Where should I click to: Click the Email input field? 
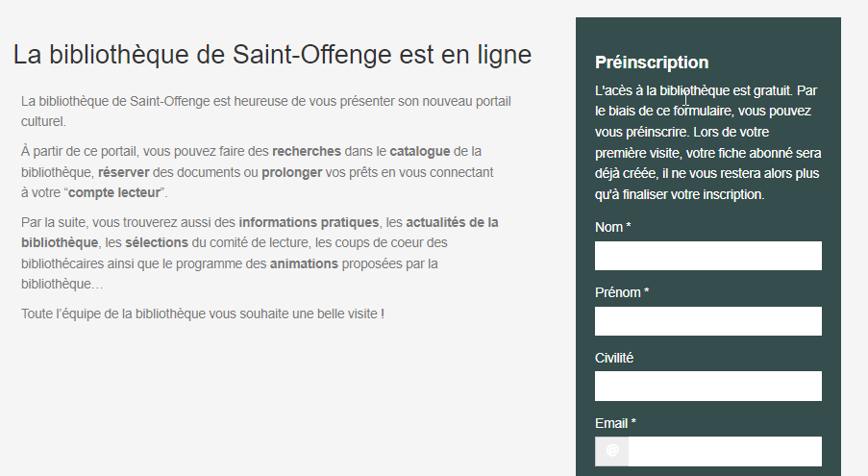tap(725, 451)
